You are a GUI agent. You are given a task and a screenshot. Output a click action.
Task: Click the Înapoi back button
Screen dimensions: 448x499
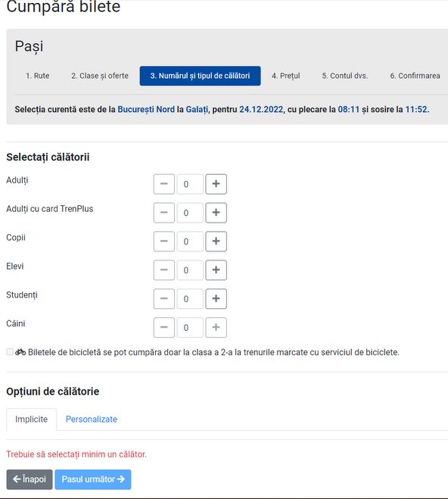coord(30,479)
